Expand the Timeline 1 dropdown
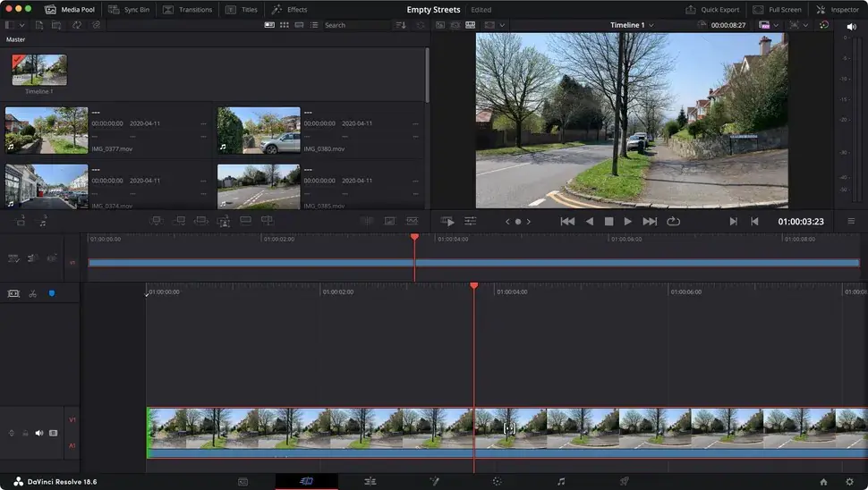868x490 pixels. pyautogui.click(x=632, y=25)
